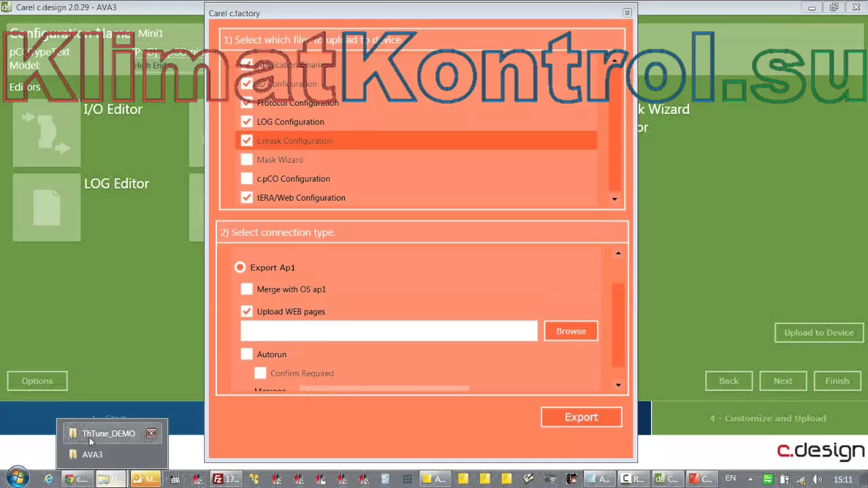Click the EN language indicator
Viewport: 868px width, 488px height.
tap(730, 479)
